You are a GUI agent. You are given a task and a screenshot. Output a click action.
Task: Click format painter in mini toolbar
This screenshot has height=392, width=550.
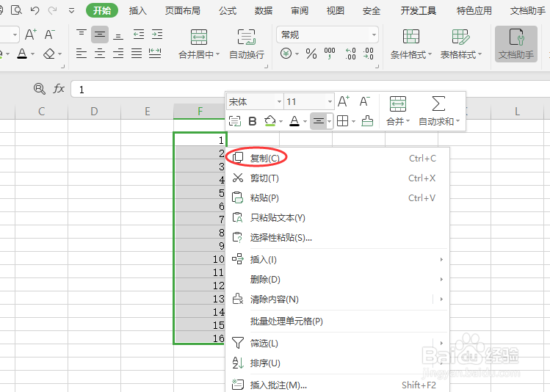point(367,121)
